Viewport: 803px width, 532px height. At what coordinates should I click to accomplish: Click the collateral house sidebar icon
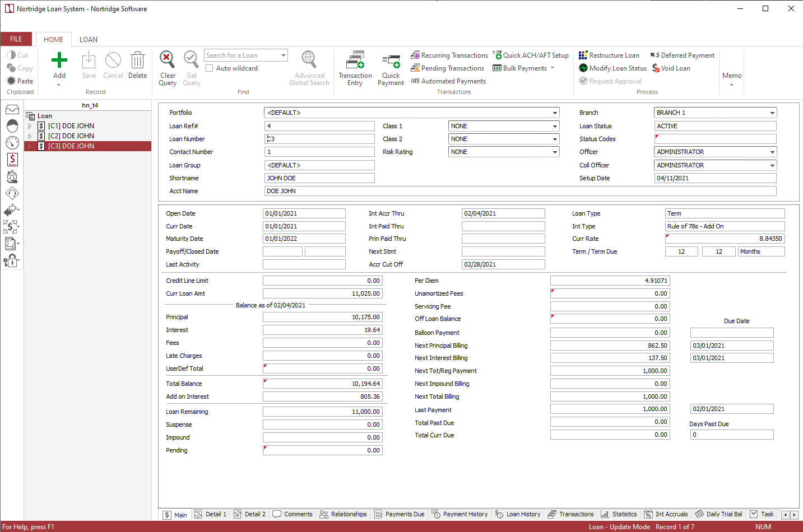click(12, 176)
